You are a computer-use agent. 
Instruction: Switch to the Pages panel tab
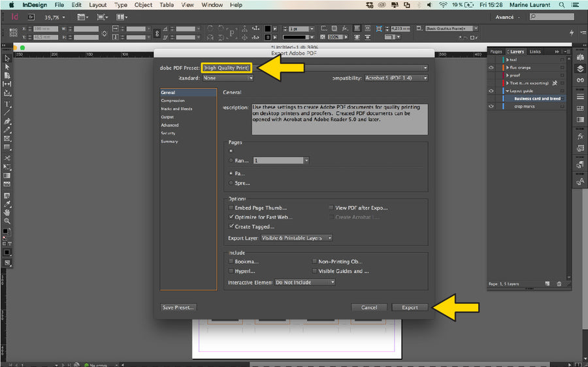496,52
